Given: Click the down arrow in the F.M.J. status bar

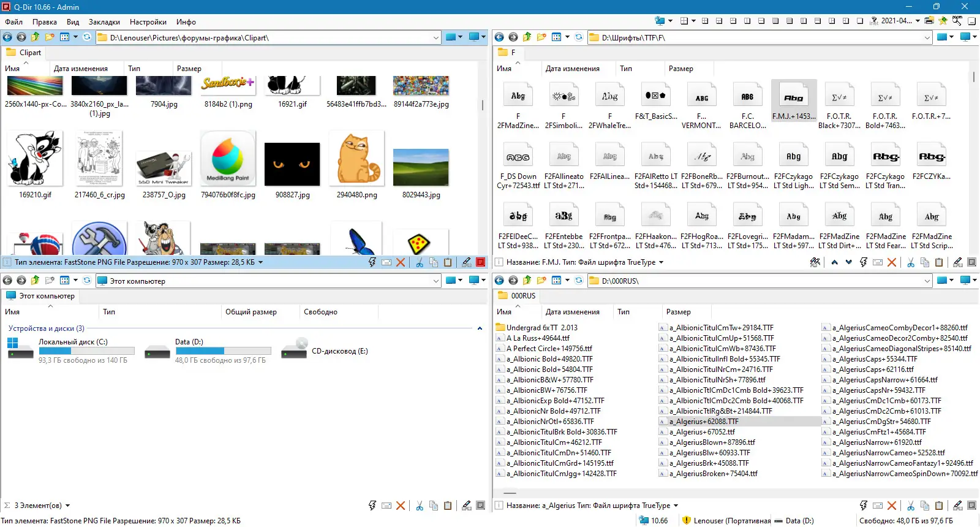Looking at the screenshot, I should click(x=848, y=262).
